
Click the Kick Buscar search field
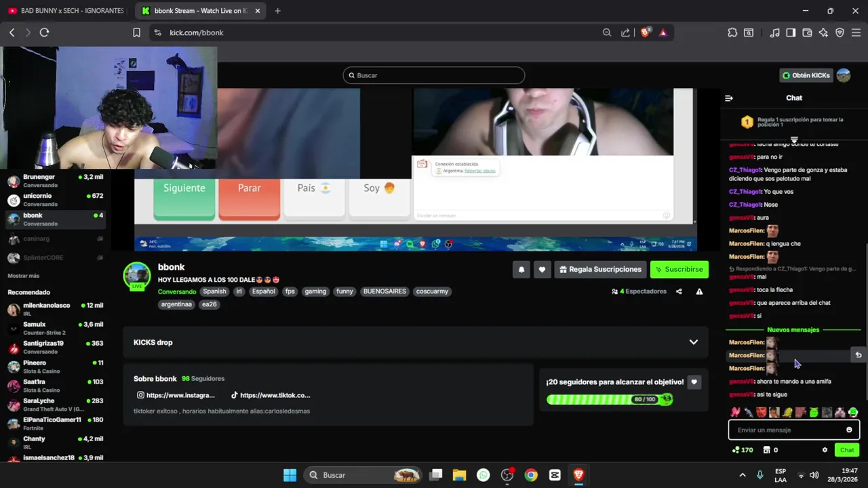click(434, 75)
